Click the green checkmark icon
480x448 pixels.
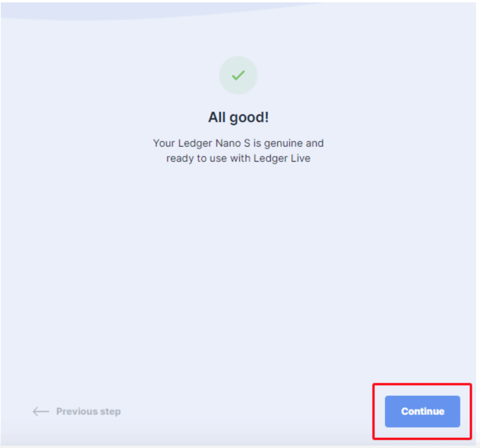[238, 75]
